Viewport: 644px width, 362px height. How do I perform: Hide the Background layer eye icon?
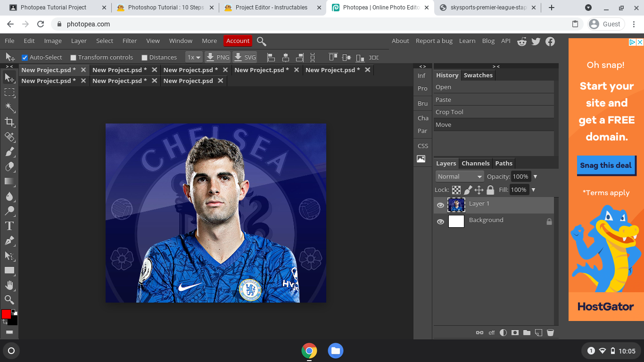coord(440,222)
